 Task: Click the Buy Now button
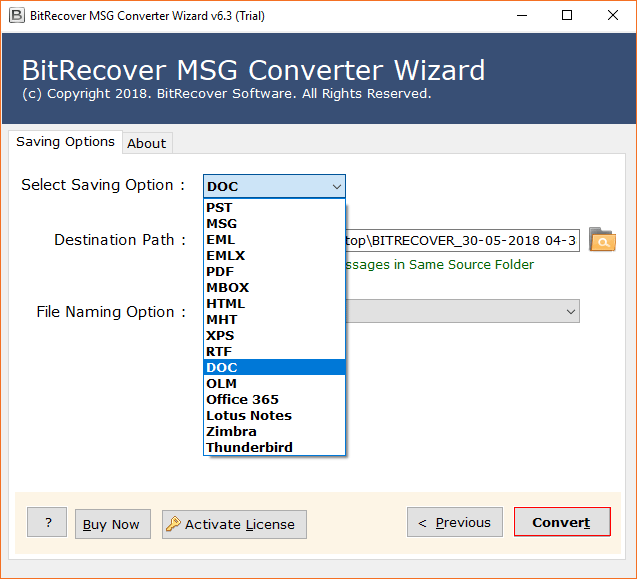coord(113,524)
